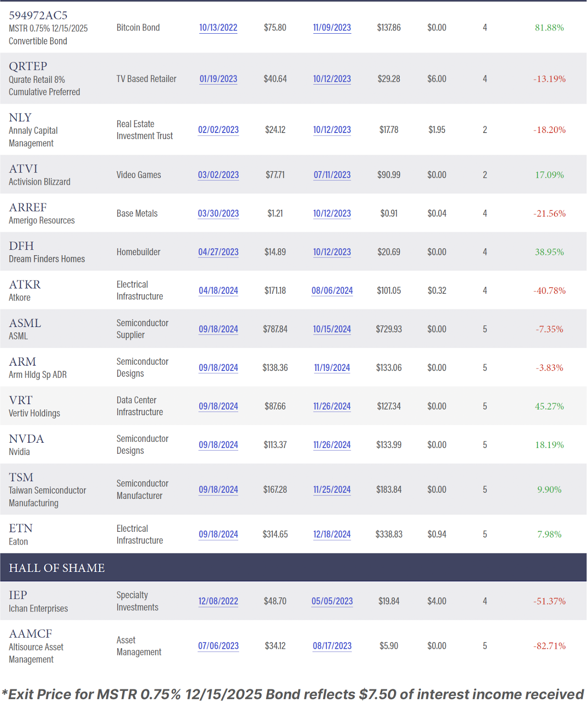Open the 11/25/2024 exit date link
Screen dimensions: 588x709
(332, 490)
